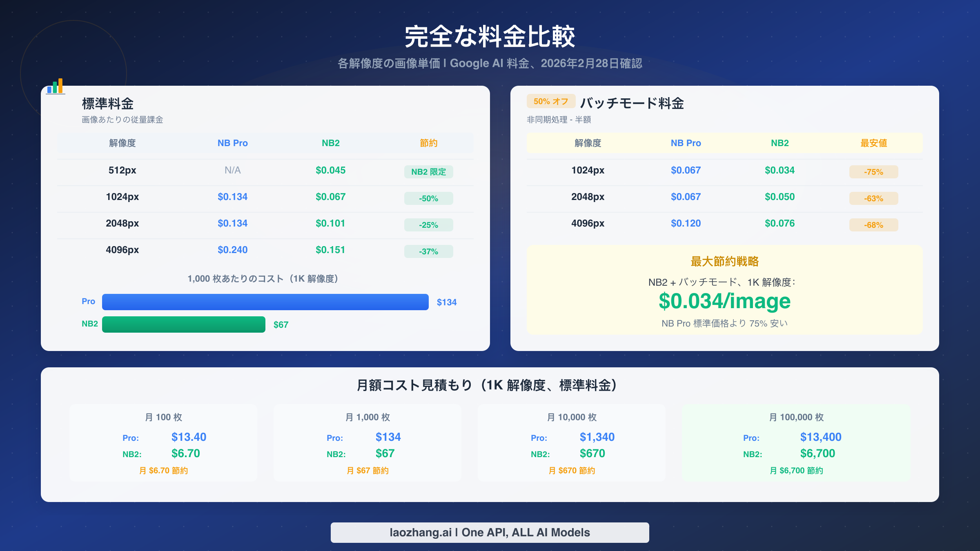Select the NB2 限定 badge
This screenshot has height=551, width=980.
428,172
